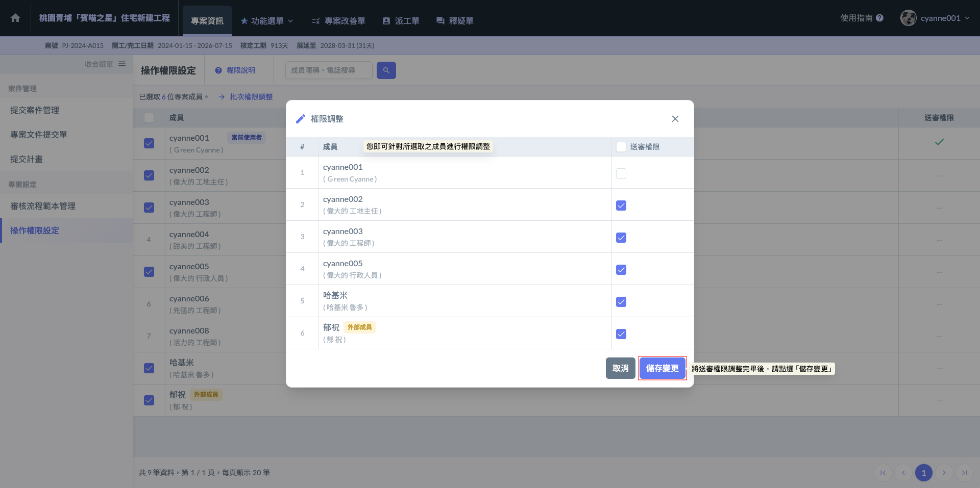Open 專案文件提交單 in the sidebar
980x488 pixels.
pyautogui.click(x=66, y=135)
